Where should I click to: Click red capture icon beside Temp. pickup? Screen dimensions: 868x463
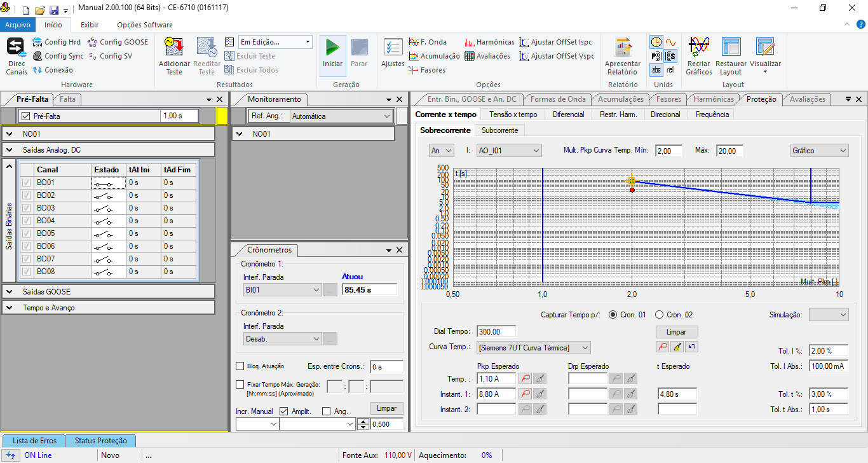(x=526, y=379)
